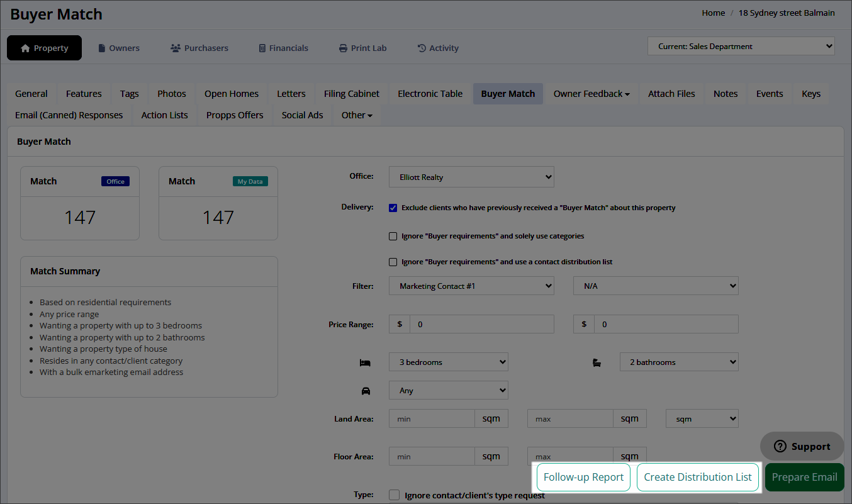Switch to the General tab
852x504 pixels.
tap(31, 94)
